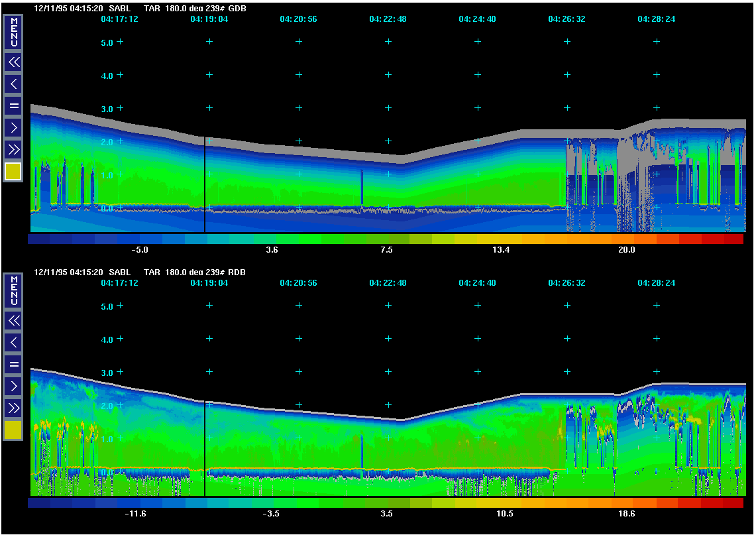Select the 04:26:32 time marker in RDB plot
This screenshot has height=537, width=756.
[567, 283]
